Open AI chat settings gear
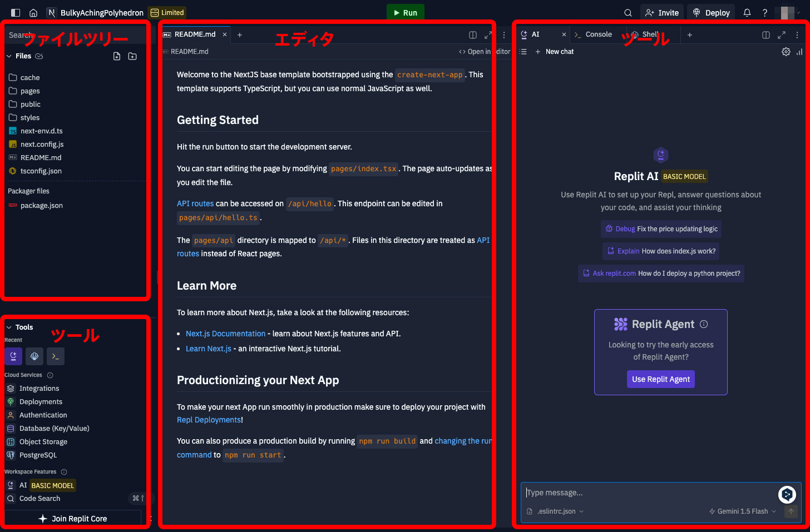This screenshot has height=532, width=810. (786, 52)
